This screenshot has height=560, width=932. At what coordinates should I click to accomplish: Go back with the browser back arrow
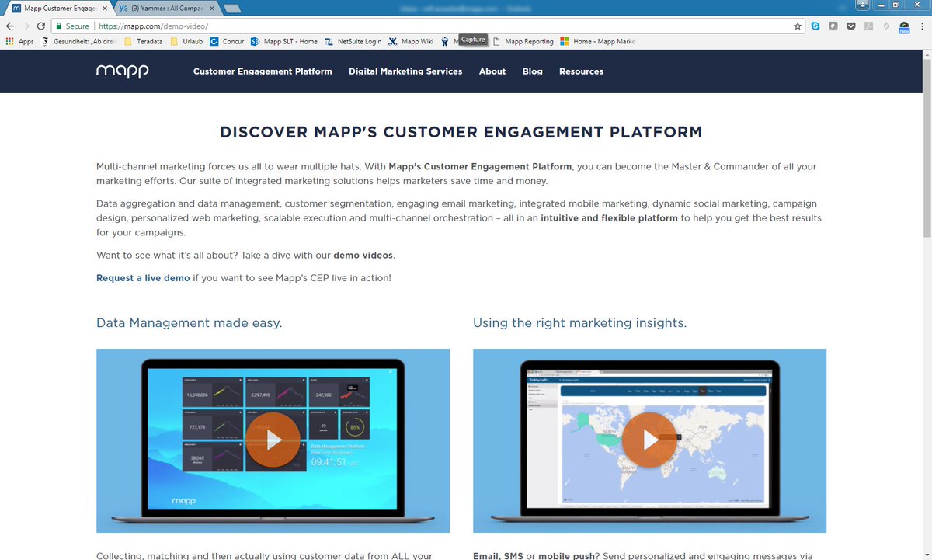point(10,26)
